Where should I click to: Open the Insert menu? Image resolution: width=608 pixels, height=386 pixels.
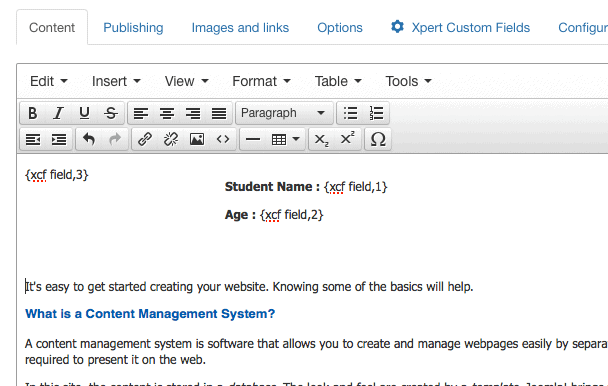[x=116, y=81]
